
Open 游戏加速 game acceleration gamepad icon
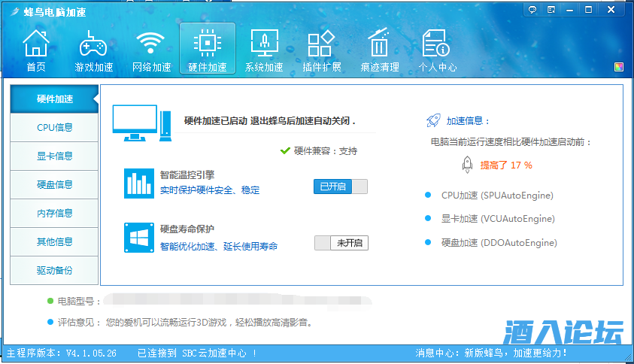point(93,51)
